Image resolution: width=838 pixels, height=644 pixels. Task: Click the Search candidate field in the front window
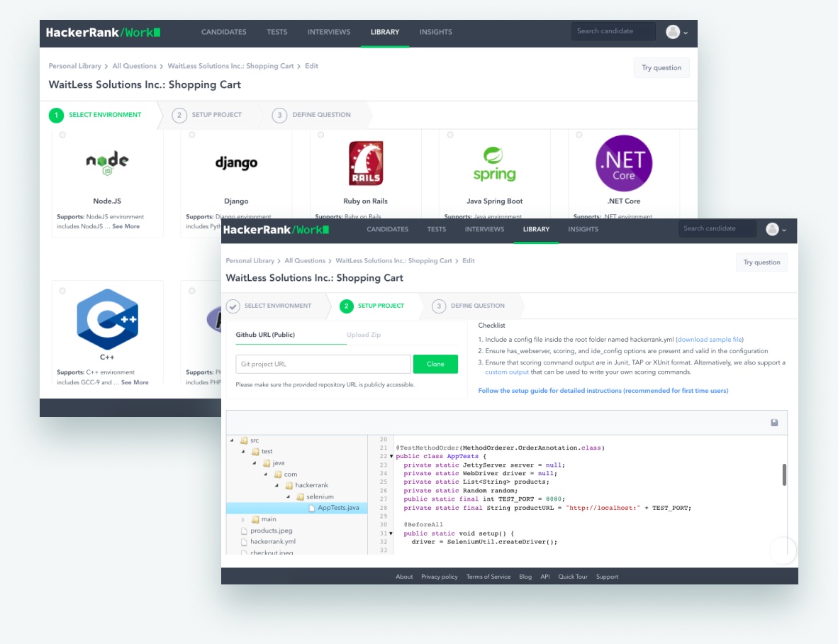click(717, 229)
